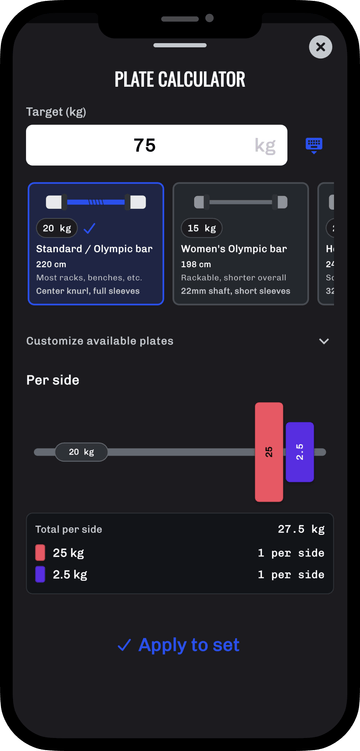Expand Customize available plates chevron

tap(324, 341)
